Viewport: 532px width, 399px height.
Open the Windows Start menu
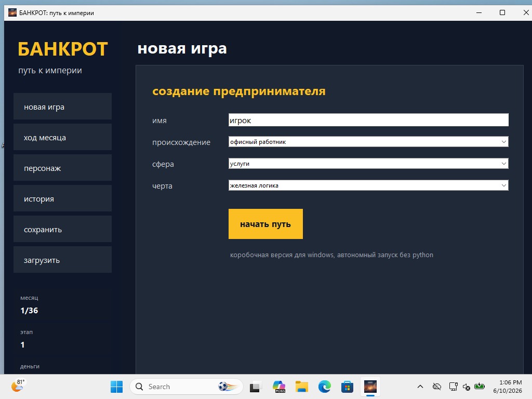[x=117, y=387]
